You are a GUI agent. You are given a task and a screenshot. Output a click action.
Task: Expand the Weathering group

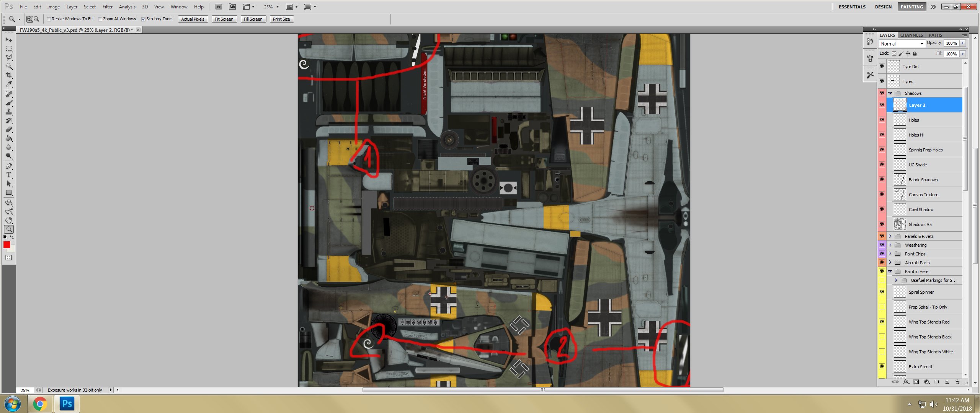(890, 245)
